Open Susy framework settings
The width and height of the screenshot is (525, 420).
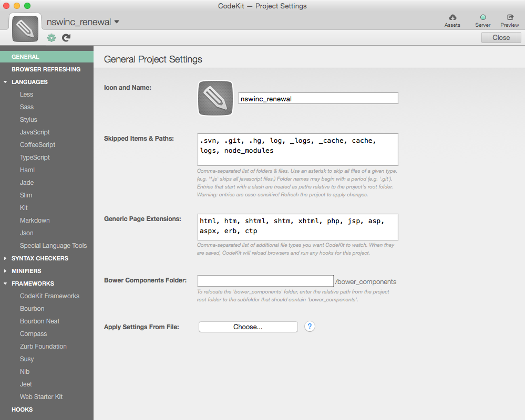[x=27, y=359]
